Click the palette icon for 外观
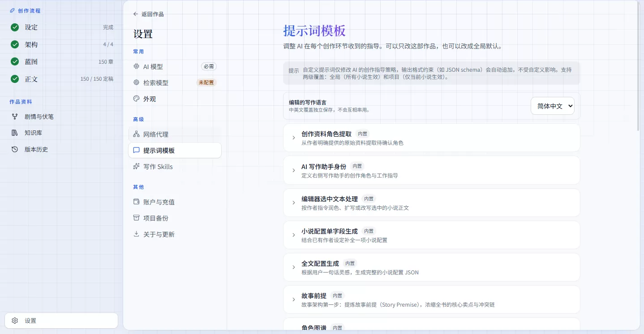 [137, 99]
